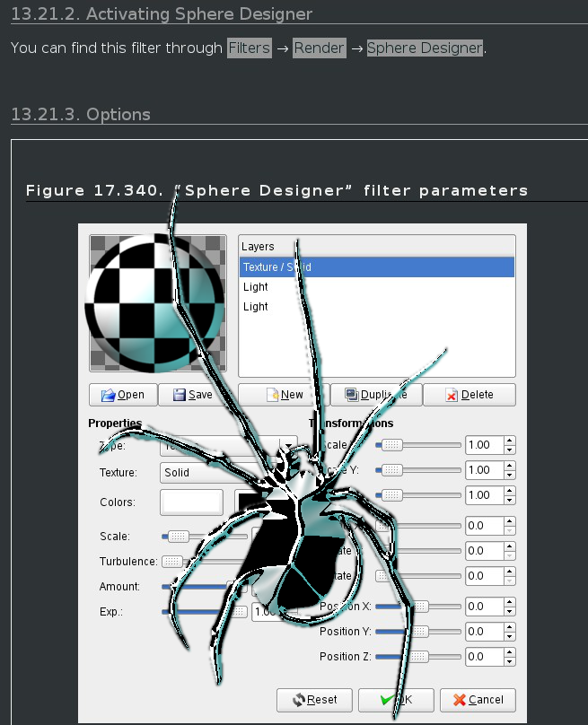588x725 pixels.
Task: Click the Turbulence slider handle
Action: coord(171,562)
